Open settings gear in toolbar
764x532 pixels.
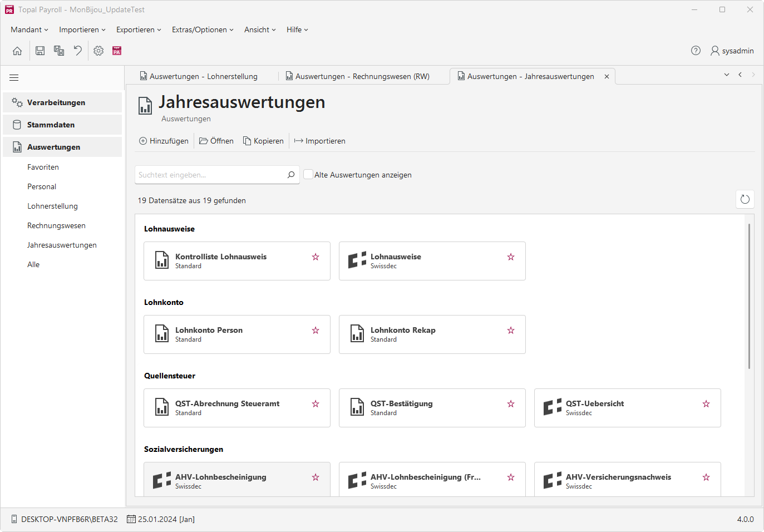coord(98,51)
